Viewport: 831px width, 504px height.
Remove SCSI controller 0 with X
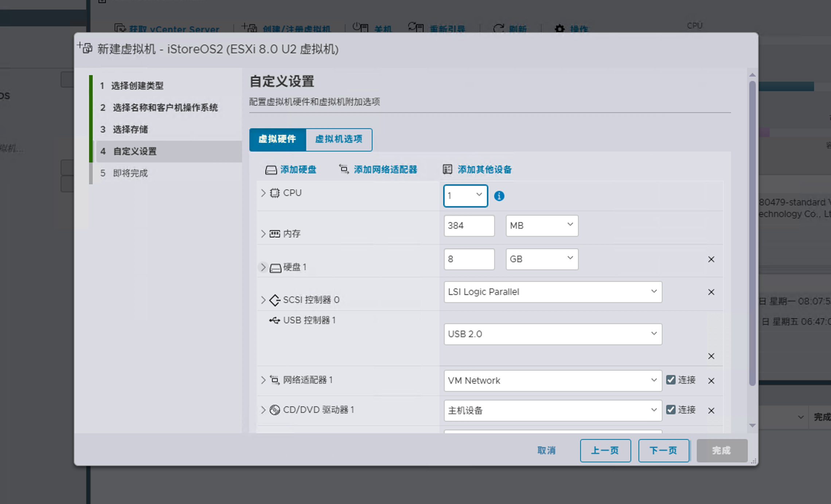pyautogui.click(x=711, y=292)
